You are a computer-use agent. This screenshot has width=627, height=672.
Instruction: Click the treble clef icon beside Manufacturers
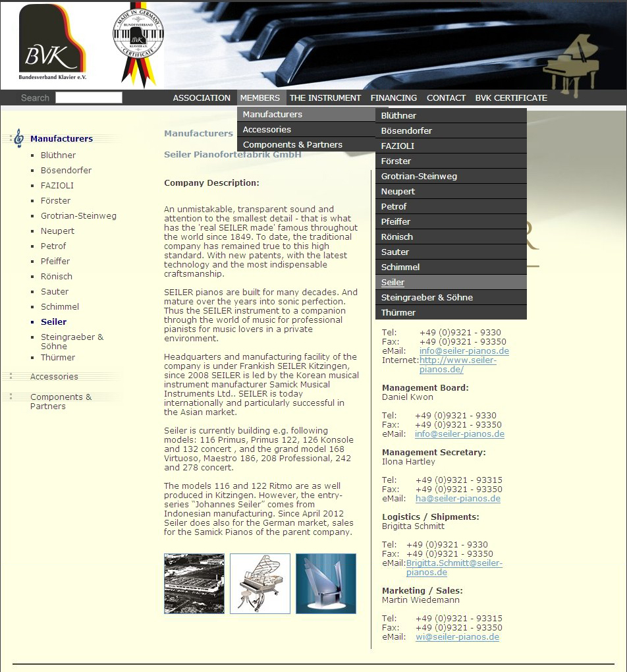click(18, 138)
